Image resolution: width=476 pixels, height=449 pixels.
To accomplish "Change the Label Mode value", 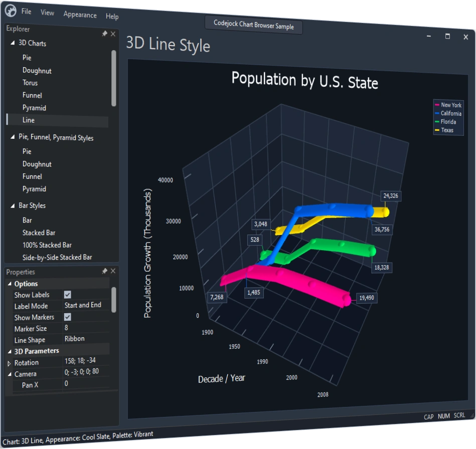I will click(86, 305).
